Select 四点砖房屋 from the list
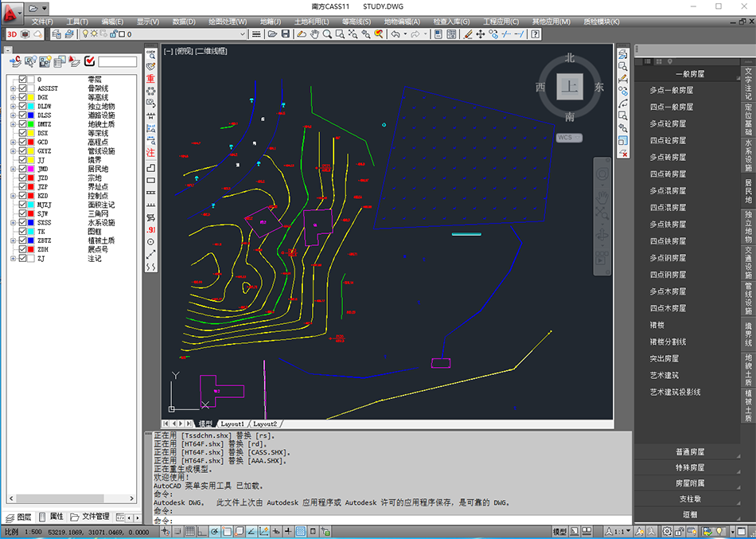Viewport: 756px width, 539px height. click(x=668, y=174)
